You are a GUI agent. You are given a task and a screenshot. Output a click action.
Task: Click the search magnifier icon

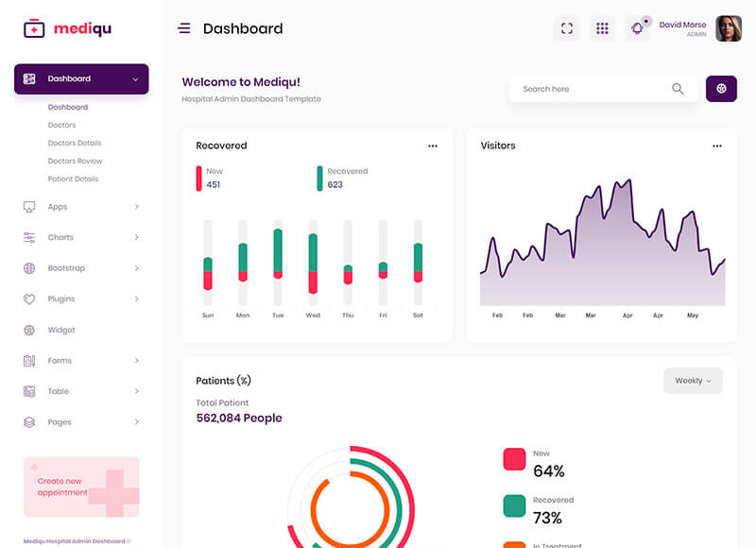678,89
